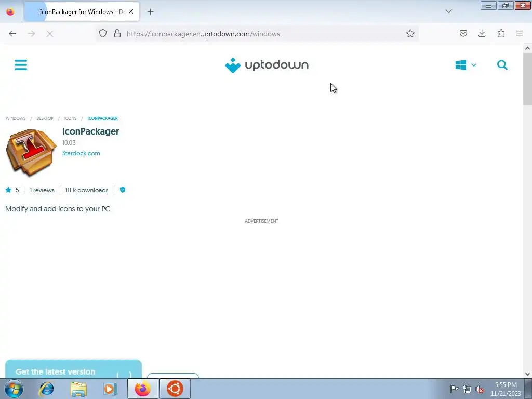Select the IconPackager for Windows tab
Screen dimensions: 532x399
(82, 11)
